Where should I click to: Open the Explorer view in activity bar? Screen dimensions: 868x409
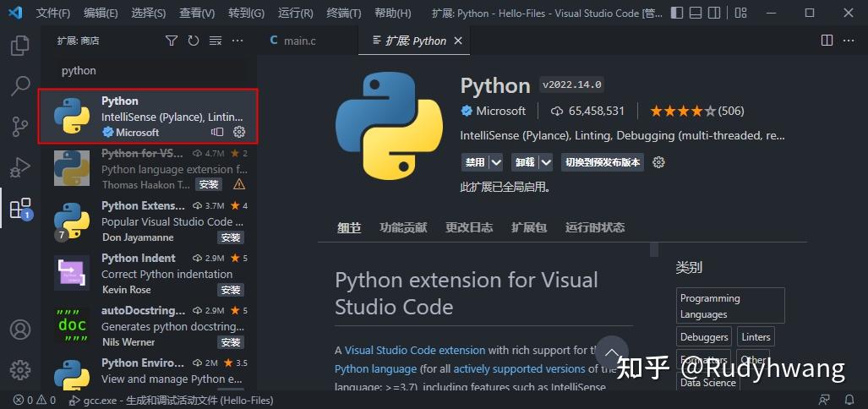tap(20, 46)
